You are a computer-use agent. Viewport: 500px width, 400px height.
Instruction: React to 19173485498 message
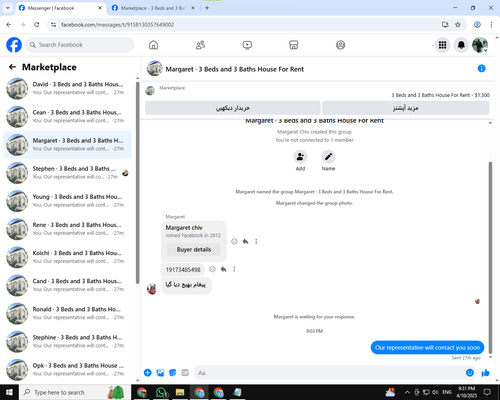point(212,269)
